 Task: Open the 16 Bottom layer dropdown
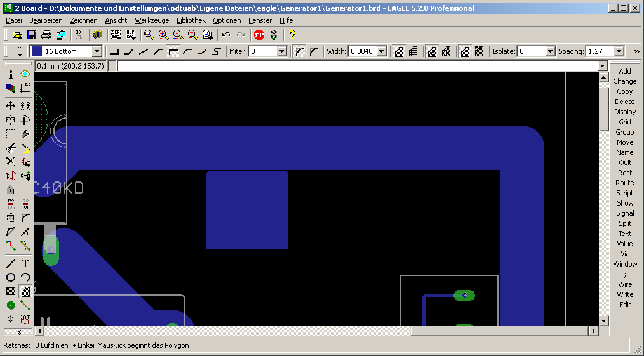pos(97,51)
